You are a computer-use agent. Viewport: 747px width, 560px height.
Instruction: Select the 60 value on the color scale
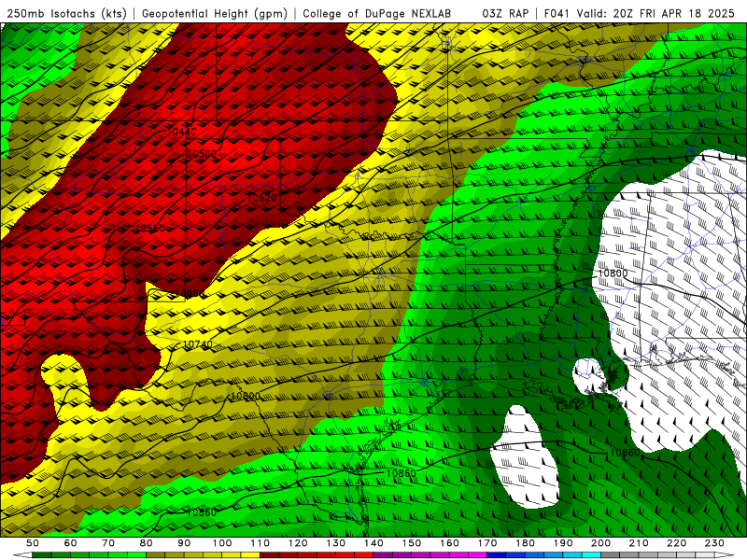coord(71,543)
